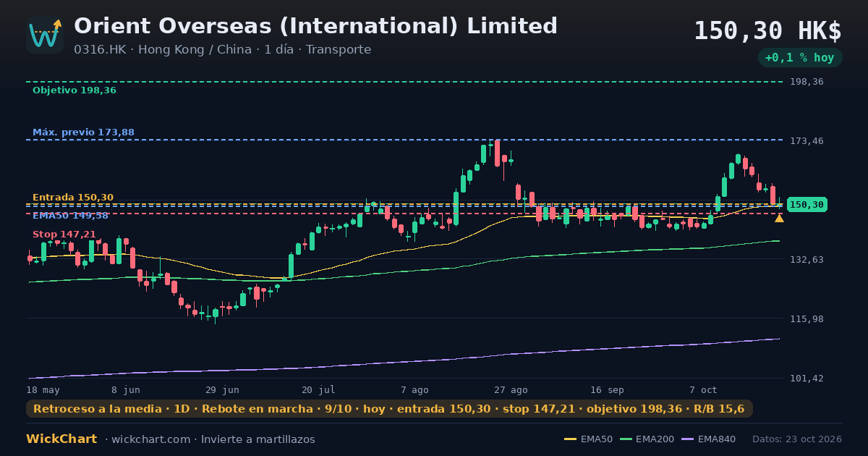
Task: Click the Datos: 23 oct 2026 text
Action: pyautogui.click(x=797, y=439)
